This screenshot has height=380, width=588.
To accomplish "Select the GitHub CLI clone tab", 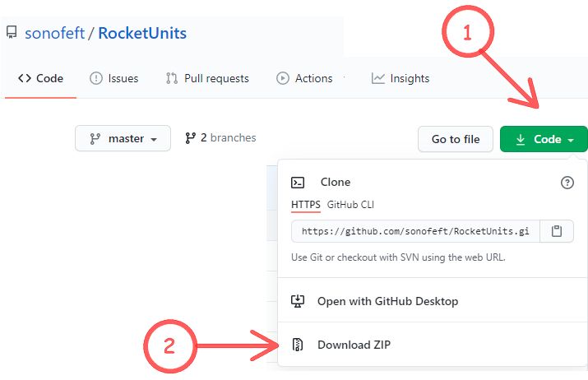I will tap(350, 205).
